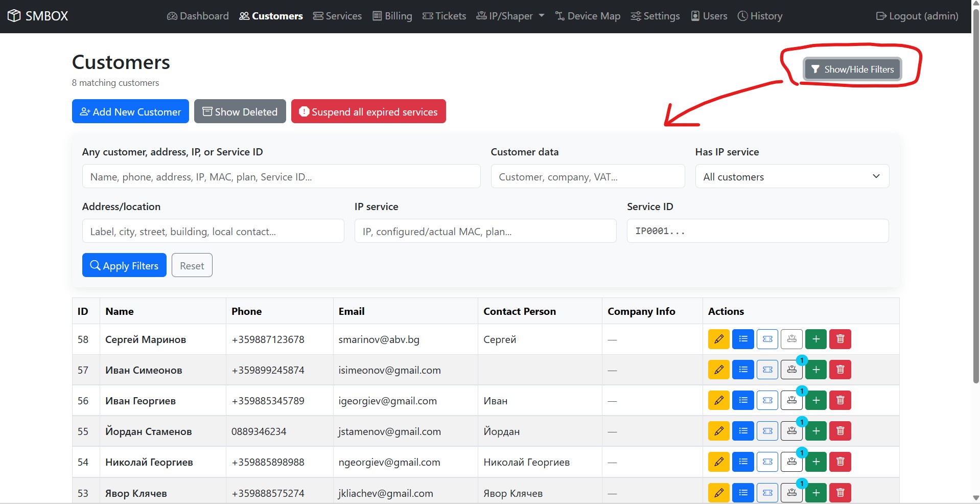Screen dimensions: 980x504
Task: Open the router icon for Йордан Стаменов
Action: 791,431
